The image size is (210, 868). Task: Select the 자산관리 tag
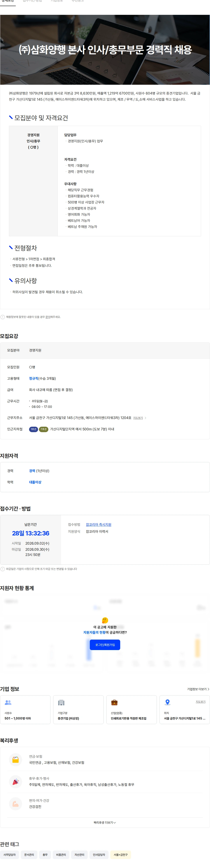click(x=79, y=854)
